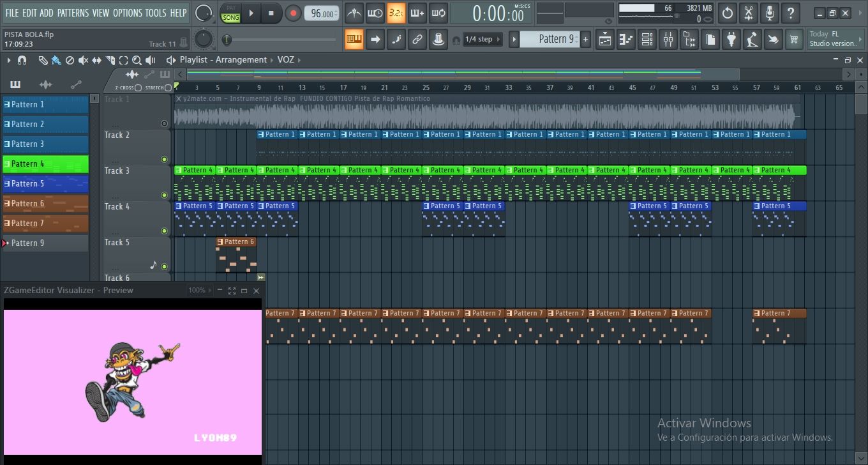
Task: Expand the pattern arrow left of Pattern 9
Action: pyautogui.click(x=514, y=40)
